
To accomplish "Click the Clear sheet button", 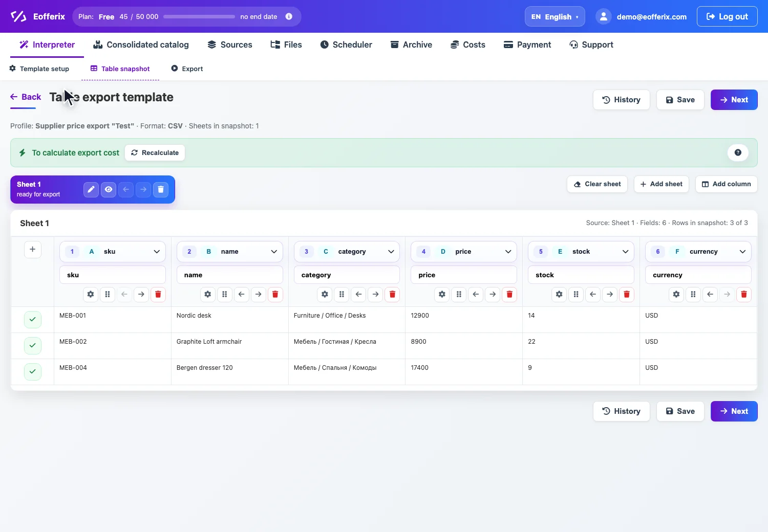I will (x=597, y=184).
